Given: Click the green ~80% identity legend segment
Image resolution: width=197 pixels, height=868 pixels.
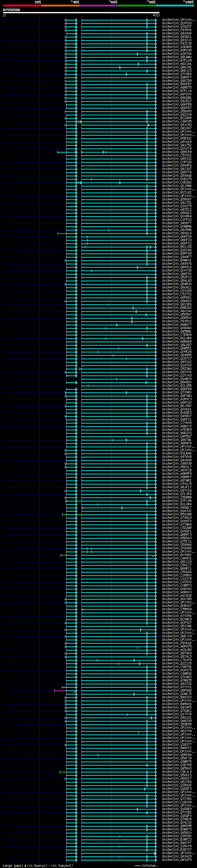Looking at the screenshot, I should click(136, 6).
